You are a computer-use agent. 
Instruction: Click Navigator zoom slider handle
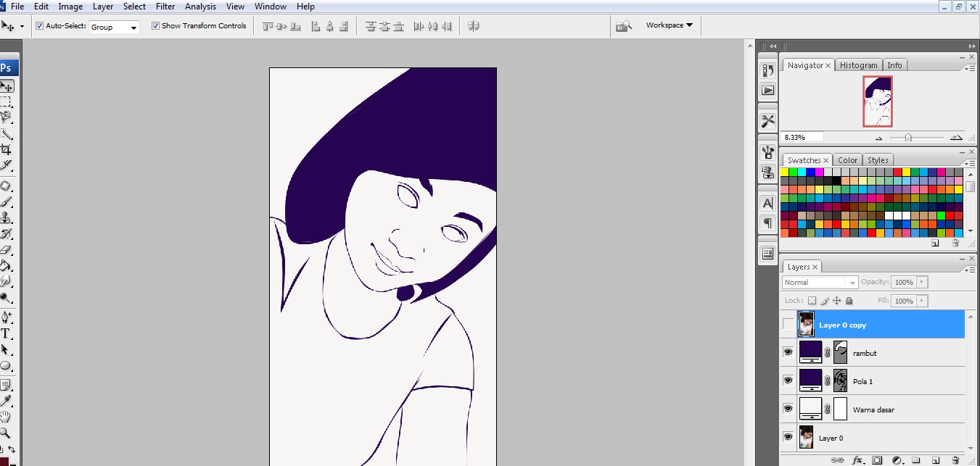tap(908, 138)
